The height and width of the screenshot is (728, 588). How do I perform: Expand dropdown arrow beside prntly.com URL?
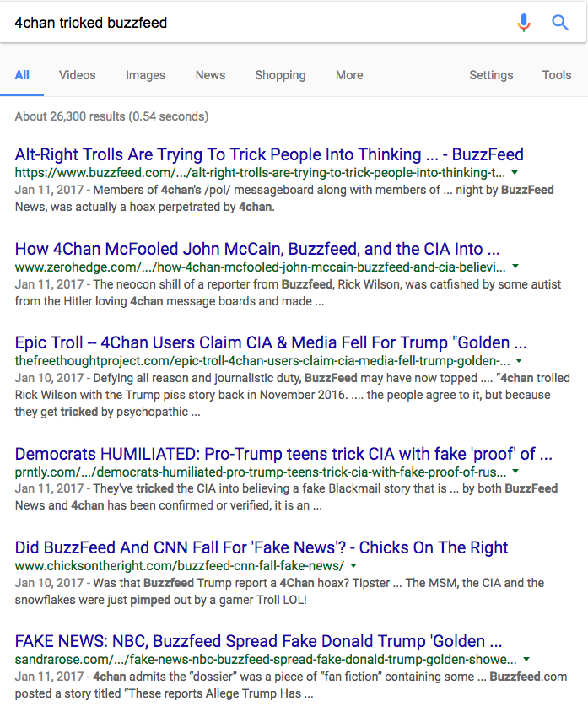pyautogui.click(x=515, y=472)
